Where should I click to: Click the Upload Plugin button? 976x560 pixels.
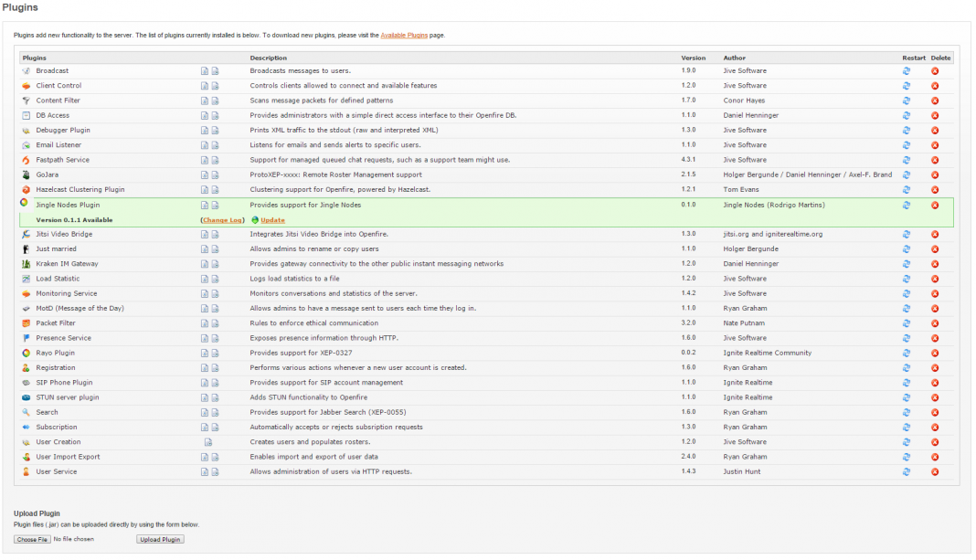tap(160, 540)
